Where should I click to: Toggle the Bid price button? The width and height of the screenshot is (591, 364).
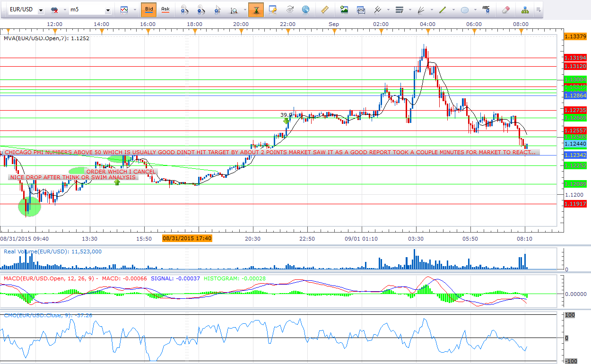click(x=149, y=9)
